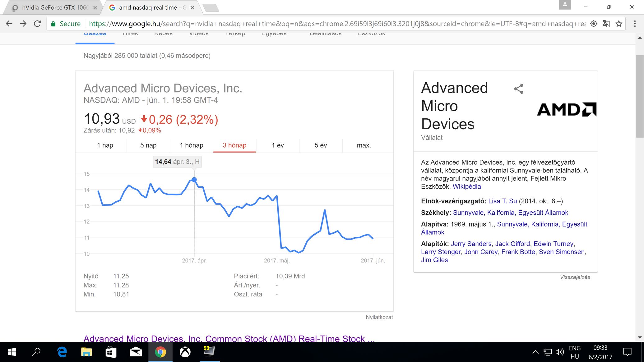Click the Nyilatkozat disclaimer link
Viewport: 644px width, 362px height.
pos(379,317)
